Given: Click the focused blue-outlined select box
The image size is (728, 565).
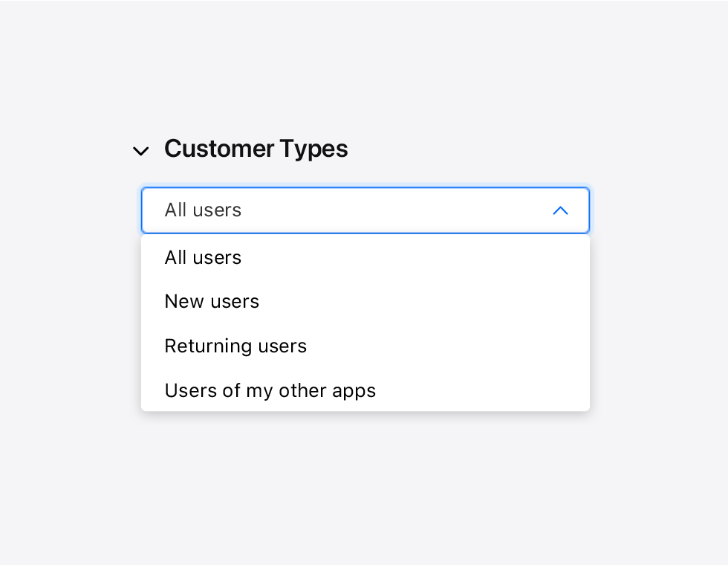Looking at the screenshot, I should click(364, 210).
